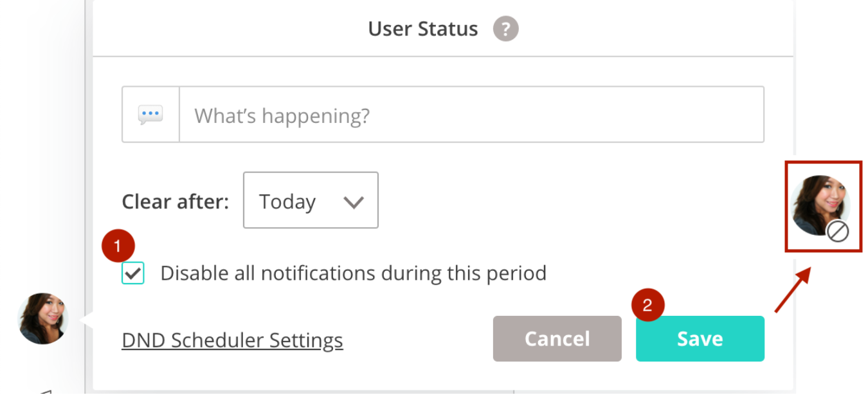Viewport: 868px width, 395px height.
Task: Open the red-outlined avatar with DND status
Action: click(822, 207)
